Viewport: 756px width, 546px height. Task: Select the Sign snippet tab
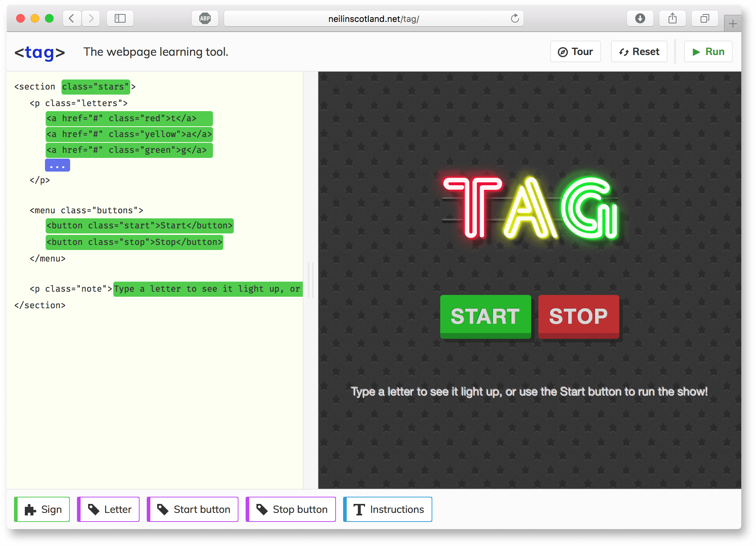pos(42,509)
